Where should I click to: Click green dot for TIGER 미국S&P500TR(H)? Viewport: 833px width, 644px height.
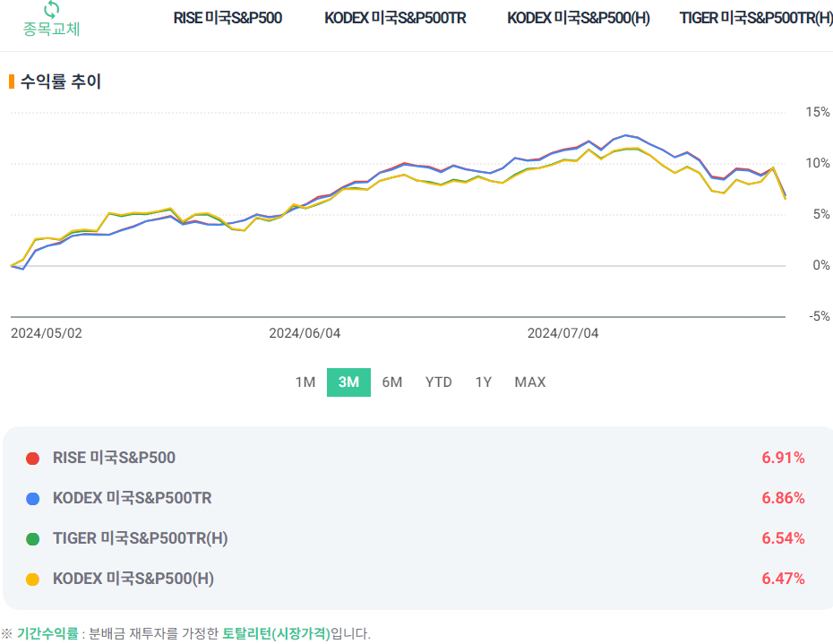click(x=33, y=539)
